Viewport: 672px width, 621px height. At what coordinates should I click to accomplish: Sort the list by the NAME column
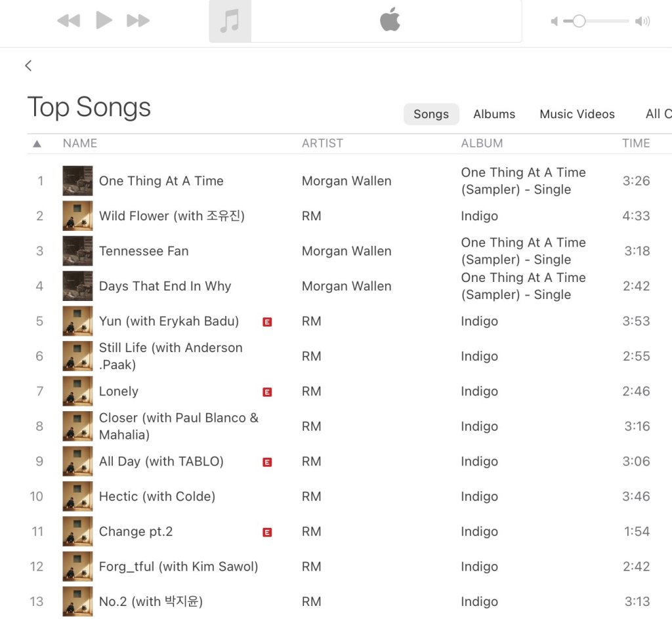[80, 144]
